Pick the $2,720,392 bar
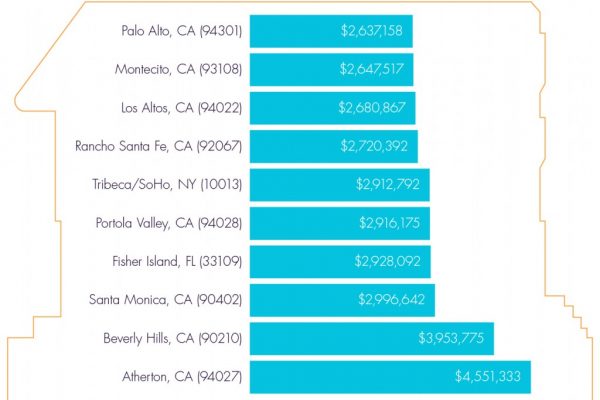 click(x=334, y=146)
